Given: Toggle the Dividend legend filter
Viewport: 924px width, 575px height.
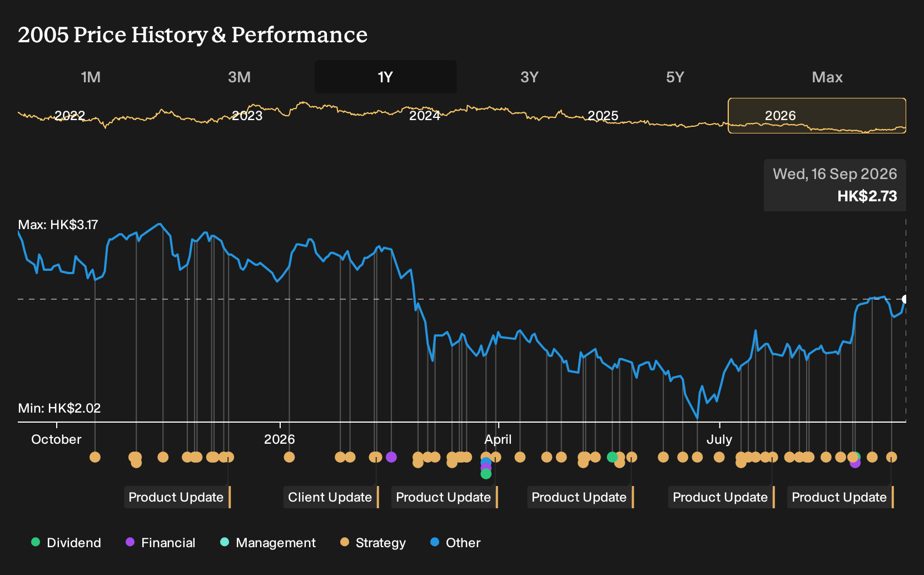Looking at the screenshot, I should click(x=66, y=542).
